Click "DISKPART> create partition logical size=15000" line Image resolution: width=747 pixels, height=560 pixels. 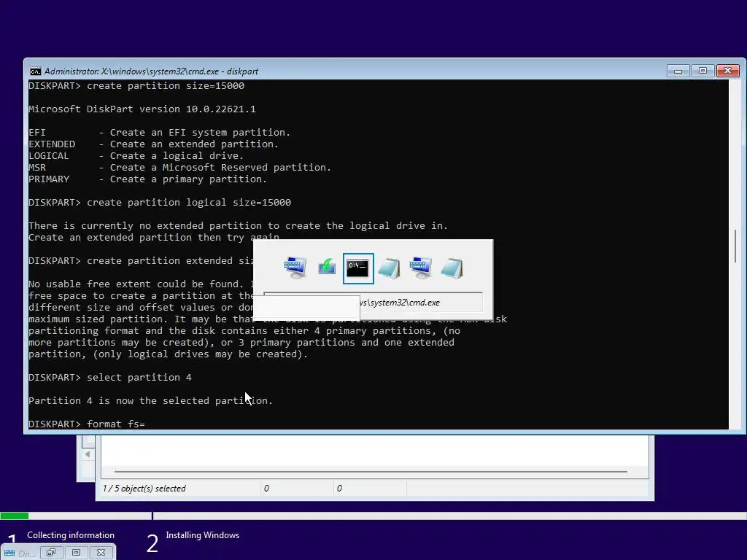coord(160,203)
